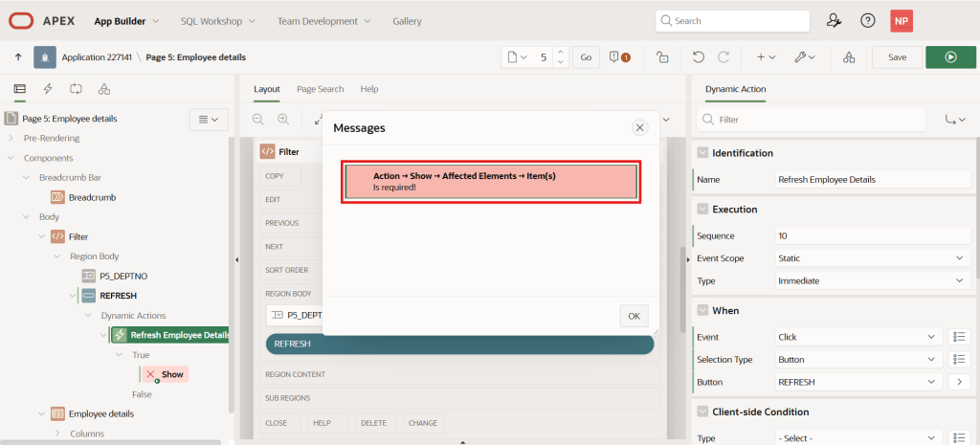The image size is (980, 445).
Task: Click the property editor Filter field
Action: coord(812,120)
